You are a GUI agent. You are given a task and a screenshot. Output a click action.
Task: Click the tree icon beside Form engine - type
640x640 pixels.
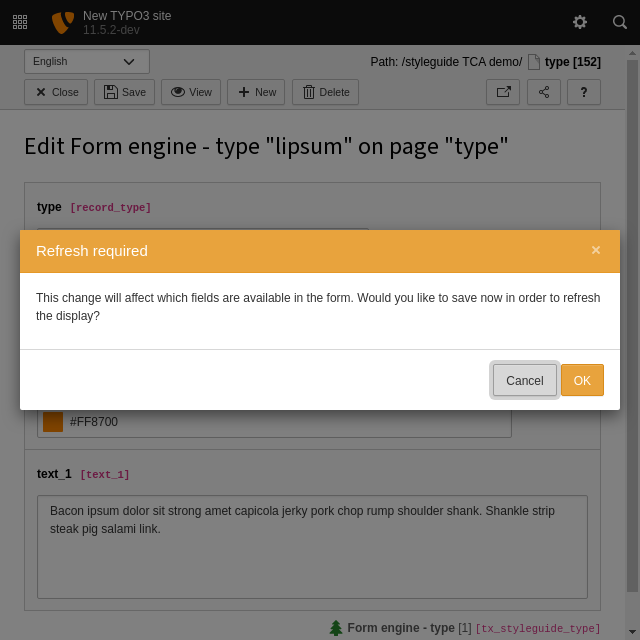(336, 628)
